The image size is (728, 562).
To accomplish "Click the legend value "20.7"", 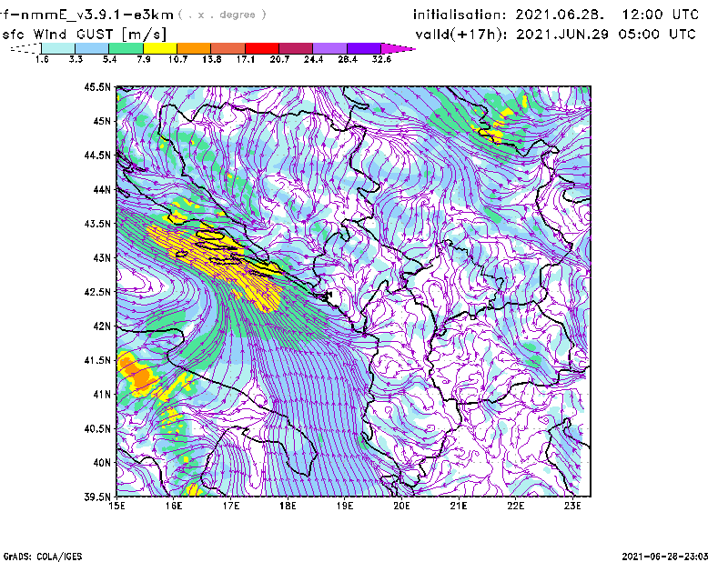I will coord(279,59).
